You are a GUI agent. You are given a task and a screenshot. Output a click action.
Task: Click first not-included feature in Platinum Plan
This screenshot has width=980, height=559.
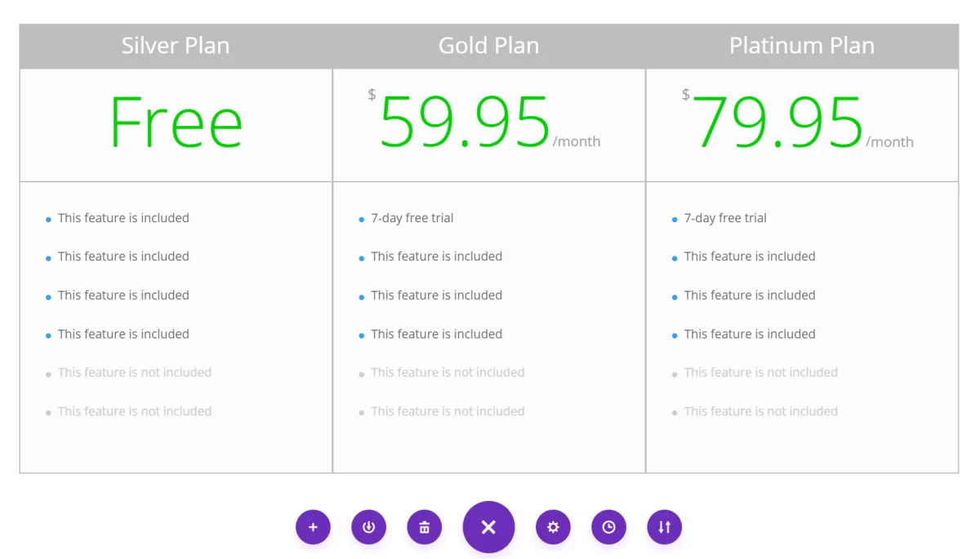[761, 373]
